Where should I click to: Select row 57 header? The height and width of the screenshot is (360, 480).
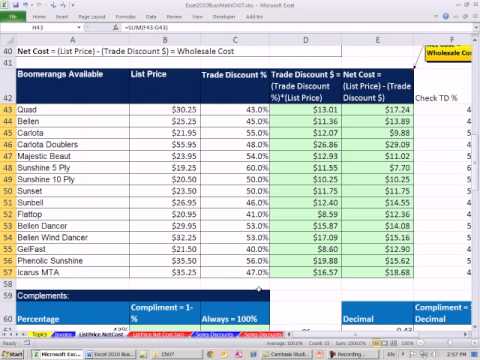coord(8,273)
